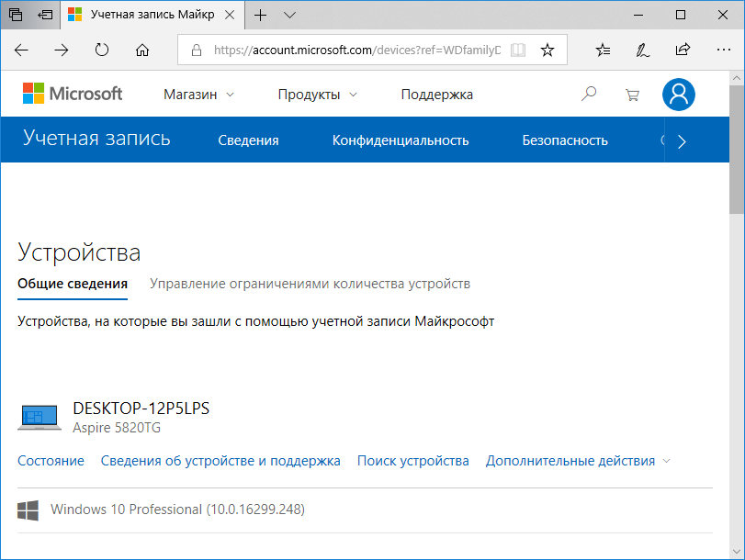Click the Aspire 5820TG model text
The width and height of the screenshot is (745, 560).
tap(117, 428)
